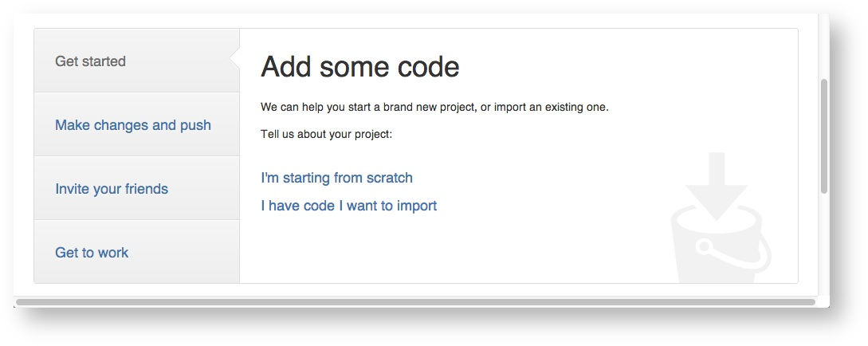Switch to Make changes and push tab
This screenshot has height=346, width=868.
click(133, 125)
